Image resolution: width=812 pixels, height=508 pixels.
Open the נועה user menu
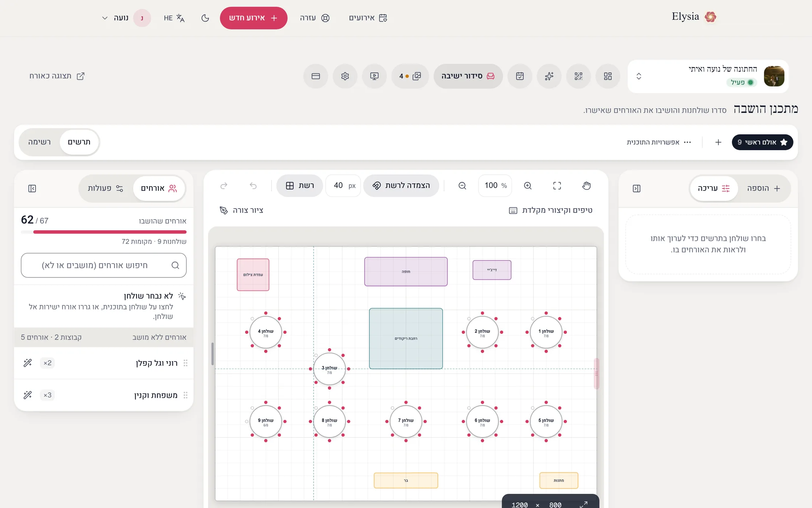126,18
